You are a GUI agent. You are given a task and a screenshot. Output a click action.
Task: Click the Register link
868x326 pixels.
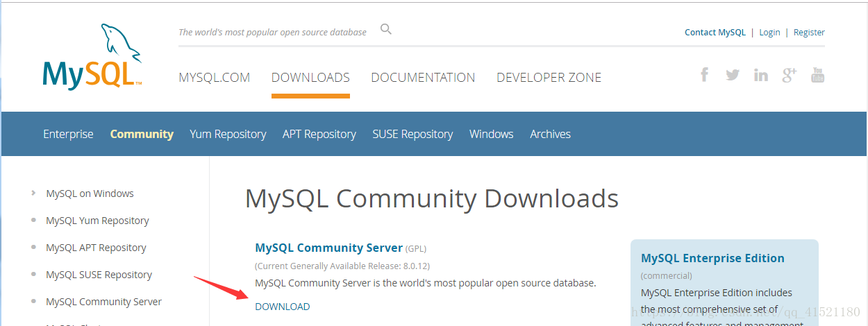point(809,33)
